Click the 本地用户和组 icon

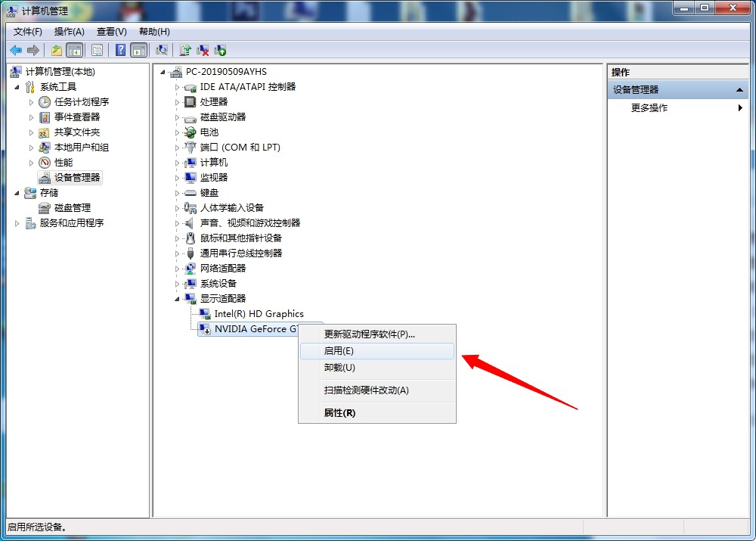click(45, 148)
